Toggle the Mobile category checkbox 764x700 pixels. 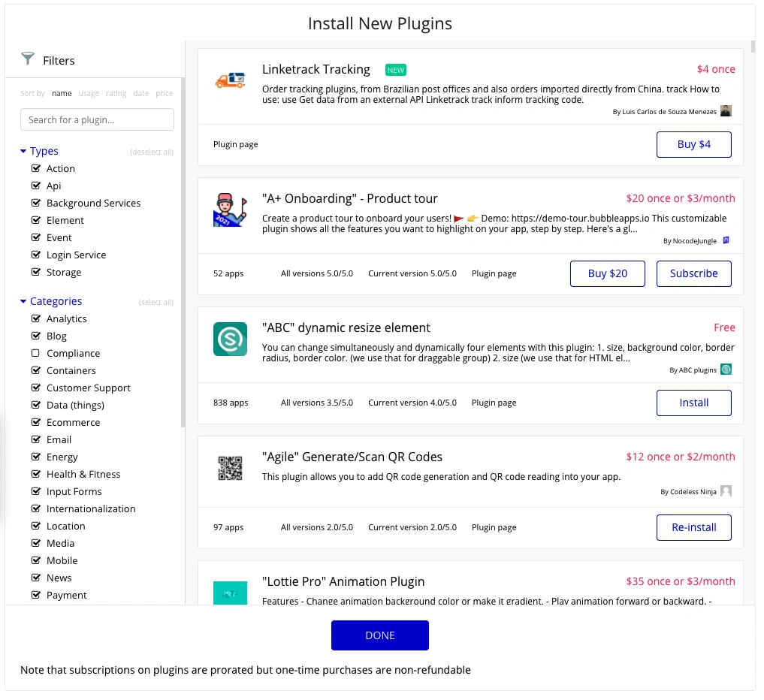coord(35,561)
